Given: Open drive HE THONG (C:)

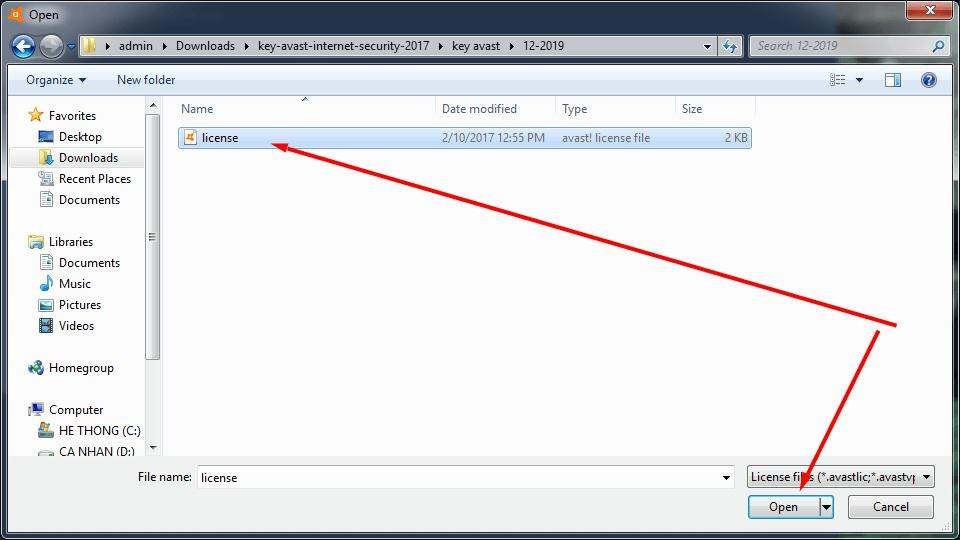Looking at the screenshot, I should (x=100, y=431).
